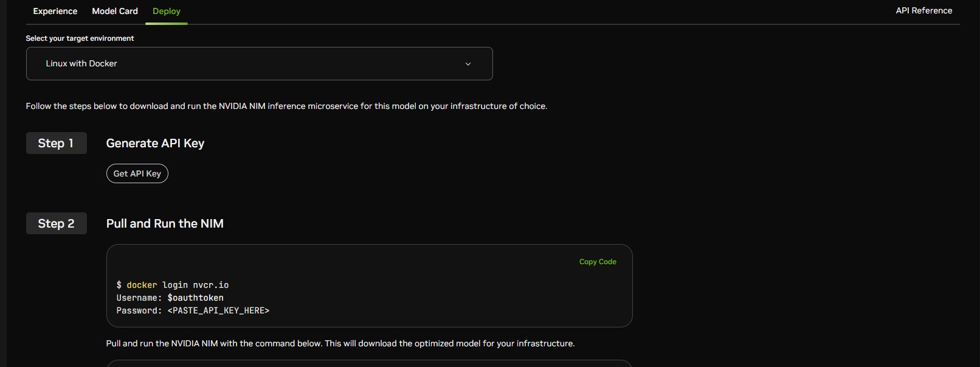Click the Get API Key button
The width and height of the screenshot is (980, 367).
point(137,173)
